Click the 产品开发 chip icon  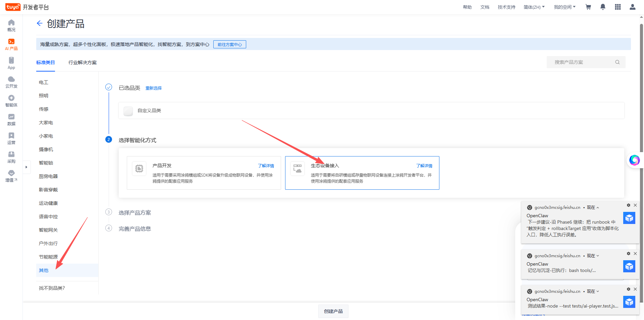point(139,168)
